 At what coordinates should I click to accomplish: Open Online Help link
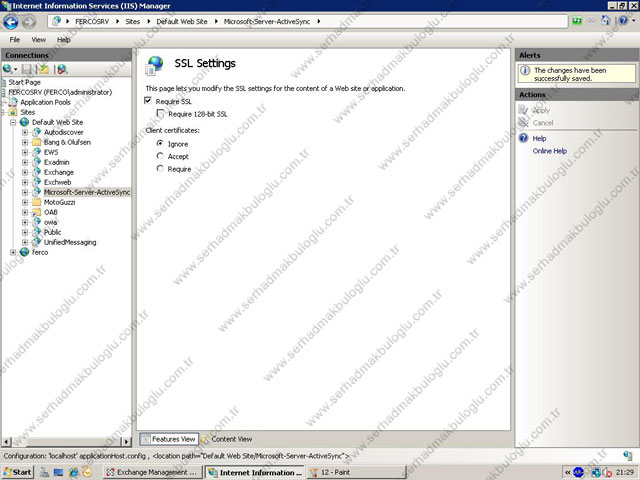coord(549,151)
